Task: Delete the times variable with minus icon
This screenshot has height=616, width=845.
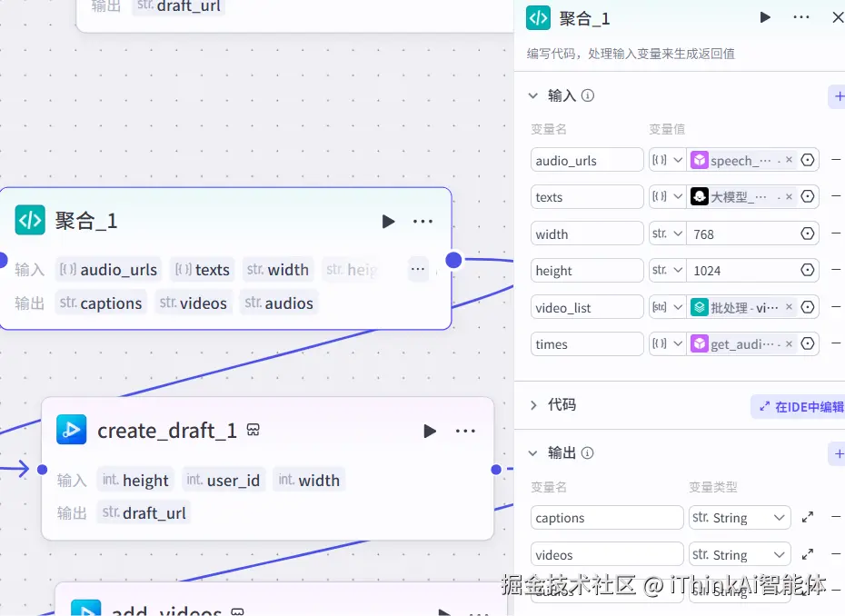Action: (837, 343)
